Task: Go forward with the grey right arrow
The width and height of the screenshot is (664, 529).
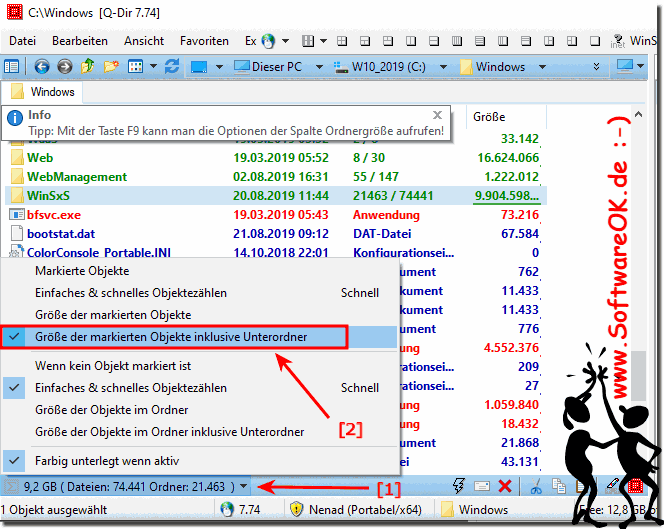Action: pyautogui.click(x=64, y=66)
